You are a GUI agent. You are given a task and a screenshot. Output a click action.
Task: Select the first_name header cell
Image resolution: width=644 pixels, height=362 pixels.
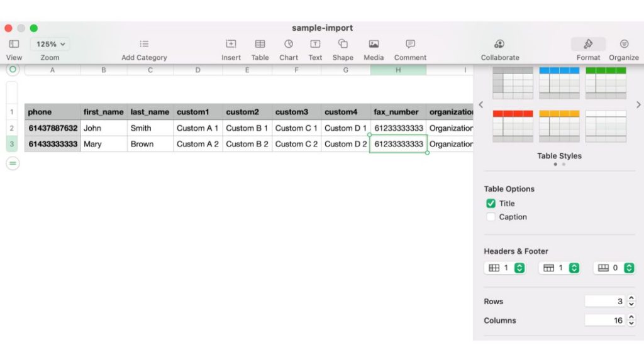pyautogui.click(x=104, y=112)
